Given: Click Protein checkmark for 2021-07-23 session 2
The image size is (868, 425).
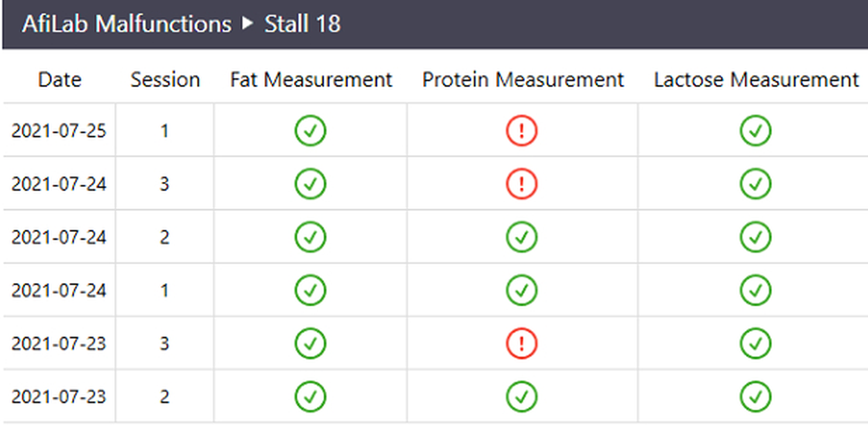Looking at the screenshot, I should pyautogui.click(x=521, y=396).
